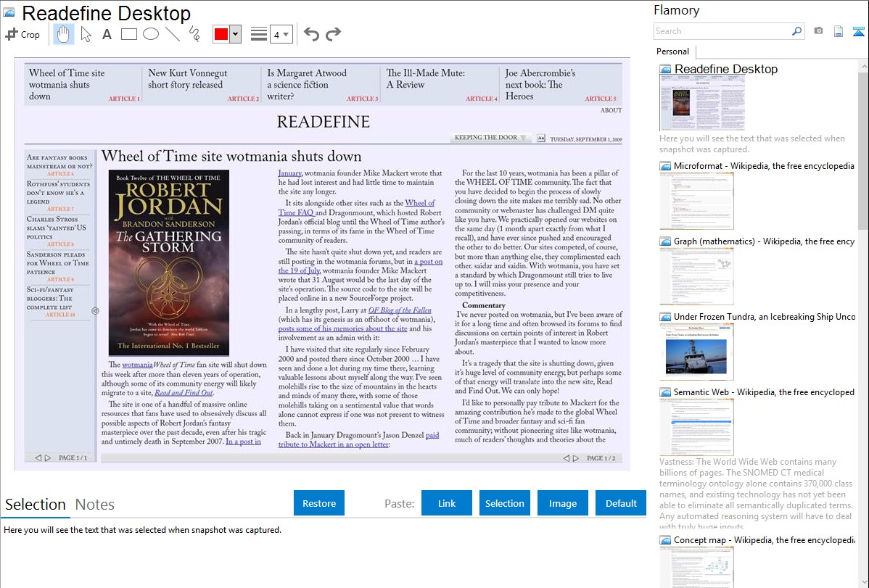Switch to the Notes tab

95,505
